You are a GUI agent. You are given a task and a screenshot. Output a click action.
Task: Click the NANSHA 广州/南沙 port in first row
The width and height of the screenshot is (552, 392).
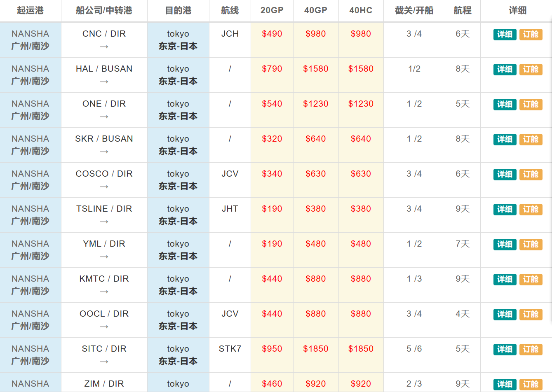pos(31,40)
